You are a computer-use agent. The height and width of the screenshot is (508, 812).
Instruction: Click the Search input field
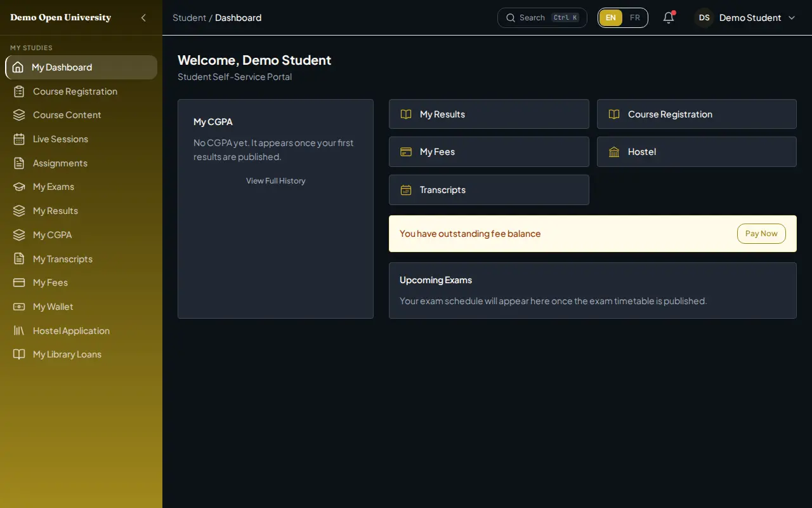[542, 18]
